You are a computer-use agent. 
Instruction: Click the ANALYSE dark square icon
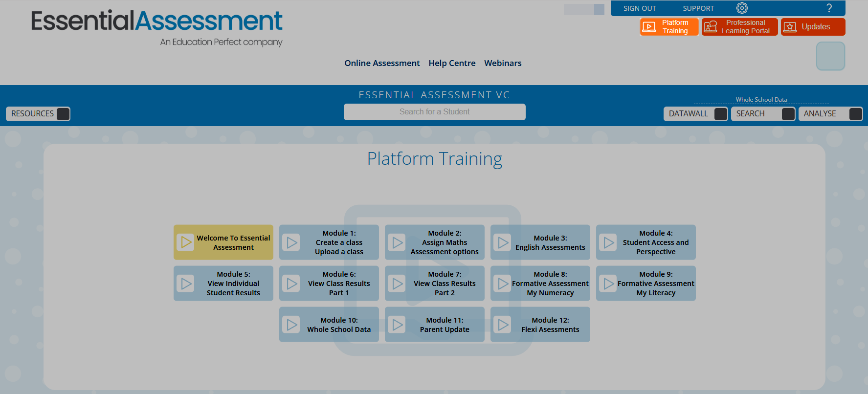coord(856,114)
